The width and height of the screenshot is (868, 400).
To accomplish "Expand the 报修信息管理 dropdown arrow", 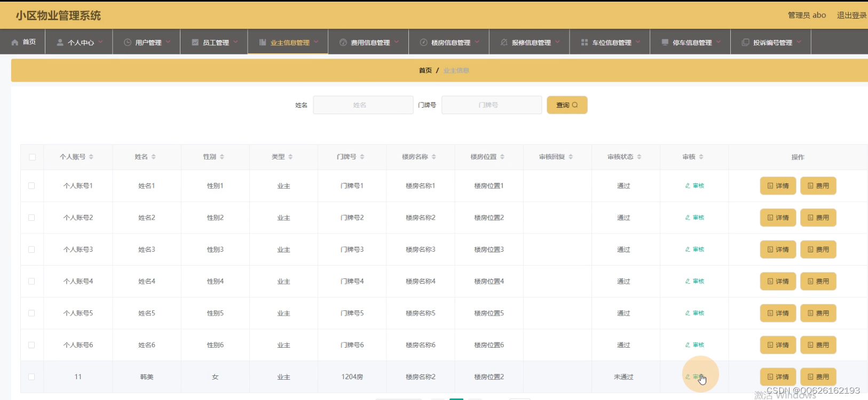I will 558,42.
